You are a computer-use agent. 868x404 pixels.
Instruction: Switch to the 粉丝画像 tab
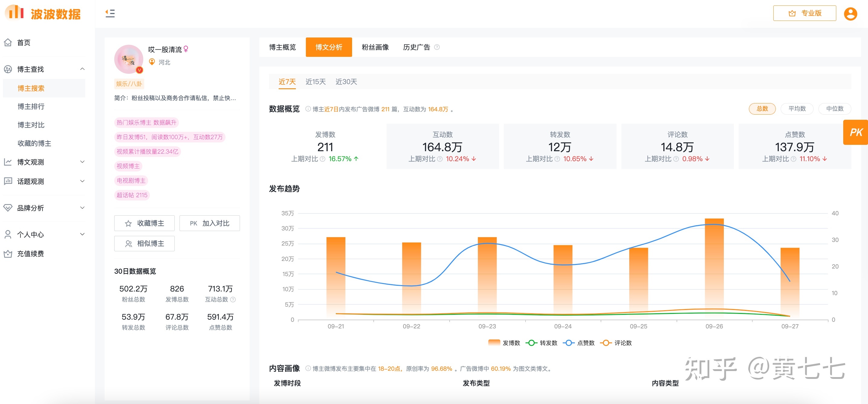coord(375,47)
